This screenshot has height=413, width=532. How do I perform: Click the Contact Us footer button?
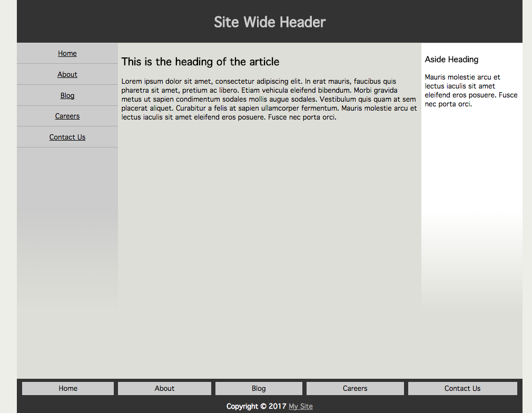click(462, 388)
